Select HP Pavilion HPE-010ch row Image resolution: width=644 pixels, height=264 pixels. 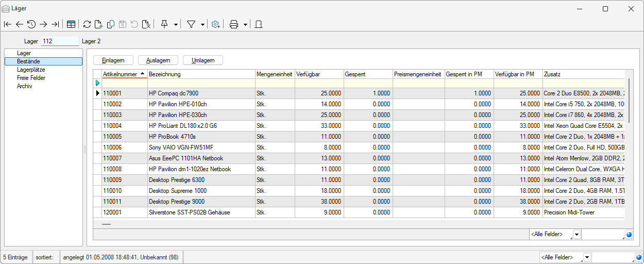pos(359,104)
